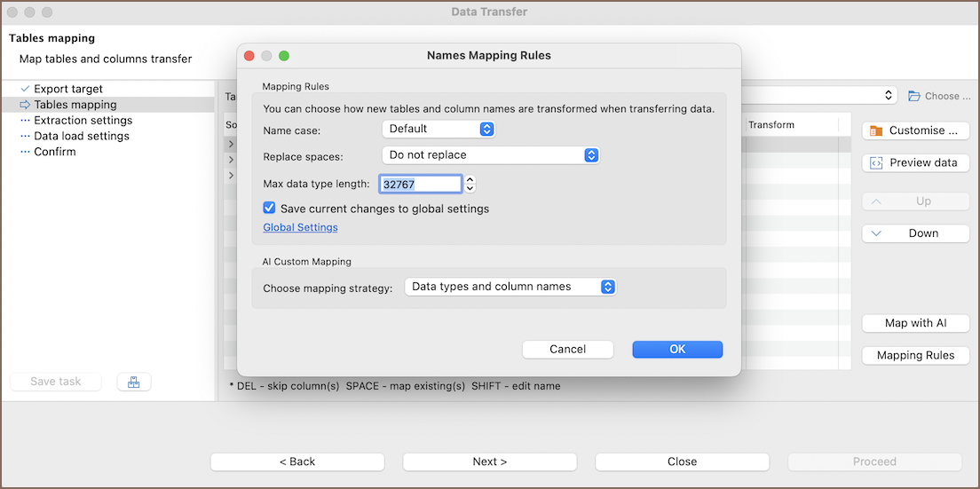Click OK in Names Mapping Rules dialog
Viewport: 980px width, 489px height.
677,350
